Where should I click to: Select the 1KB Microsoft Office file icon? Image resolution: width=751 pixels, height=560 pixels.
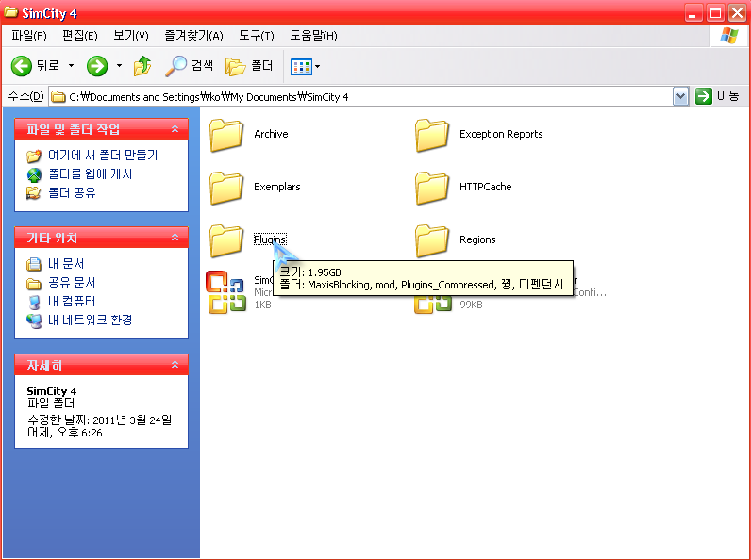226,292
